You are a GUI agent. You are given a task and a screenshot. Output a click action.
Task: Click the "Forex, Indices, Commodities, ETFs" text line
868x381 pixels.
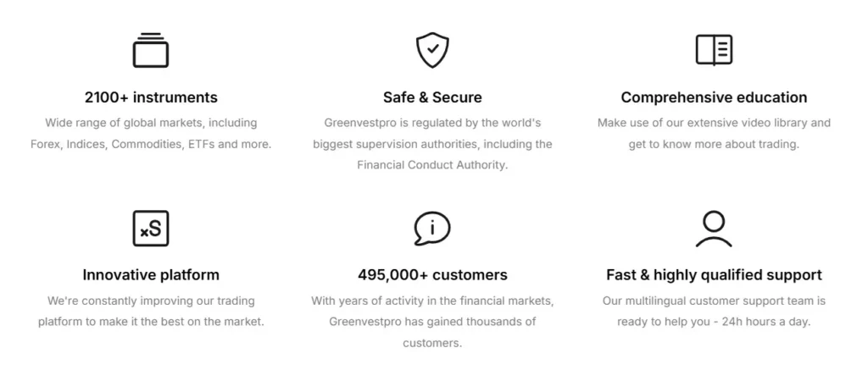[x=151, y=144]
